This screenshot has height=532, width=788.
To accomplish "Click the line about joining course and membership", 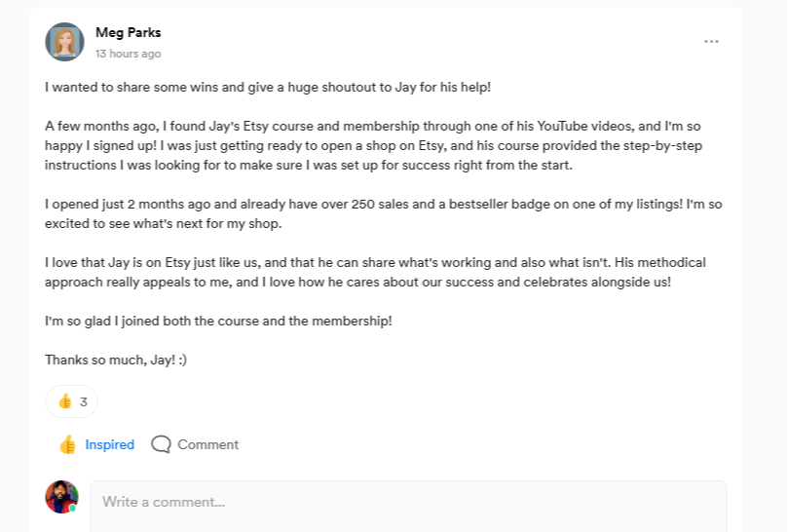I will click(x=218, y=321).
